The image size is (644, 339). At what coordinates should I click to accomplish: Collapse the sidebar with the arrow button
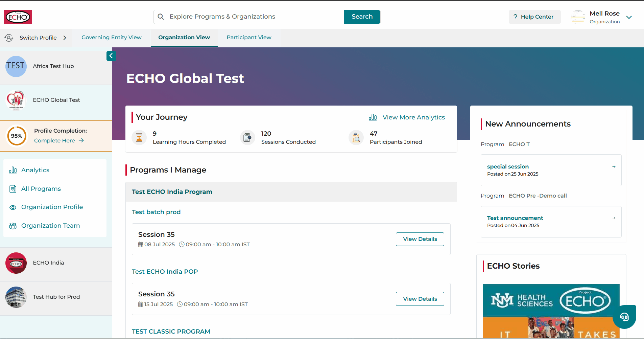(x=111, y=56)
